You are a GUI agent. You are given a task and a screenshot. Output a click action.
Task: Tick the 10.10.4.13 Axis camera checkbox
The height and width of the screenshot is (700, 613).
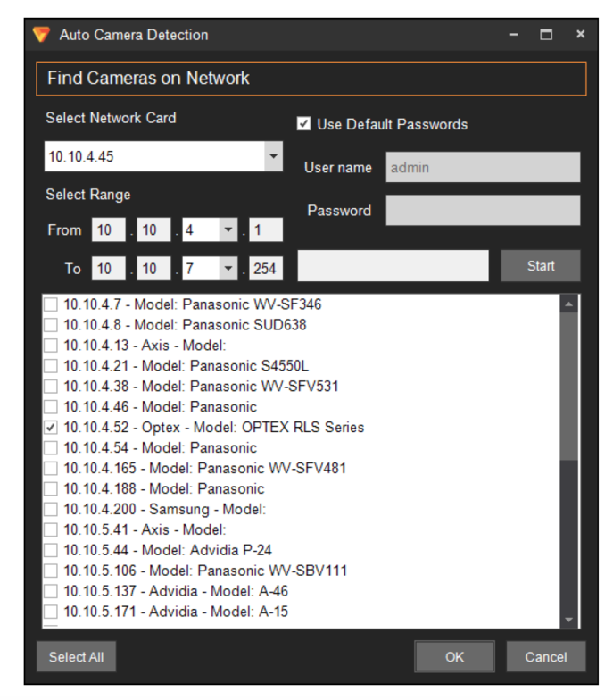51,346
